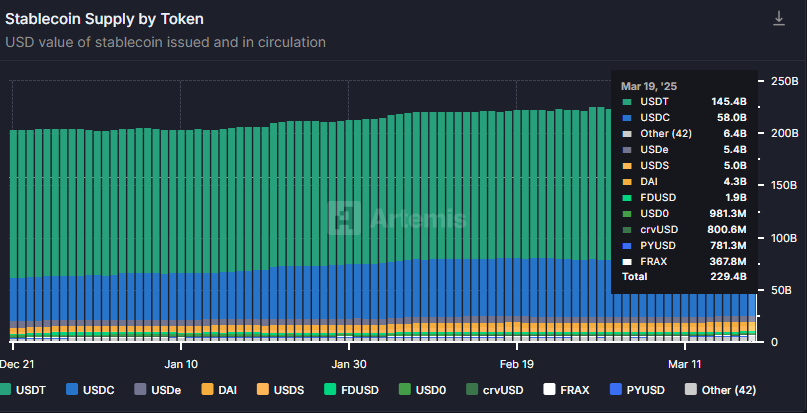The height and width of the screenshot is (413, 807).
Task: Toggle the USDC series in the legend
Action: (92, 390)
